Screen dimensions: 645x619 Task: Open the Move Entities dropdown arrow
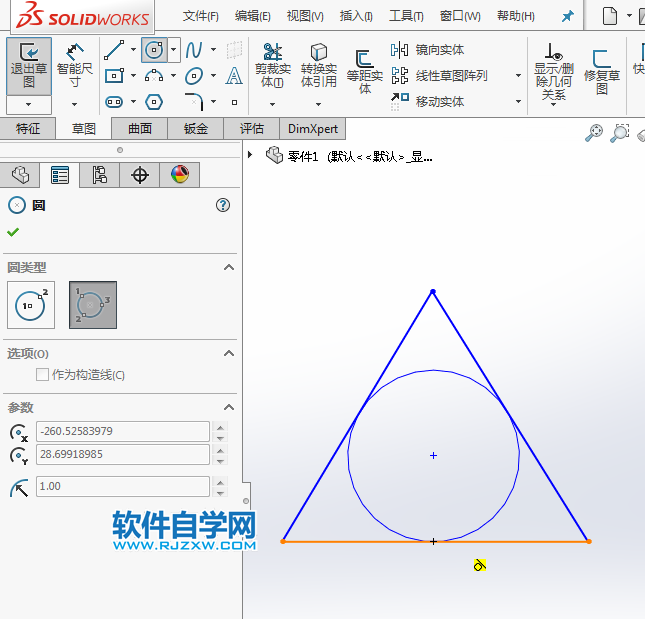(518, 102)
